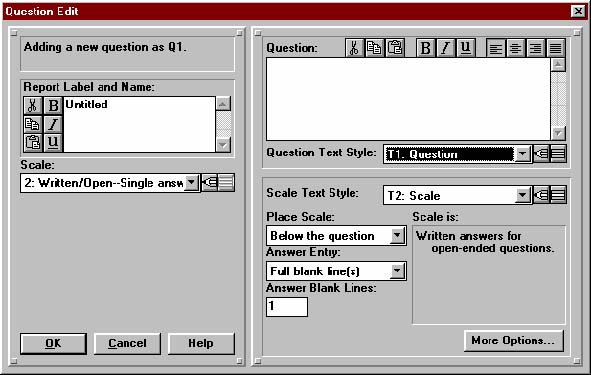Click the Paste icon beside Report Label box
Screen dimensions: 591x375
tap(33, 142)
